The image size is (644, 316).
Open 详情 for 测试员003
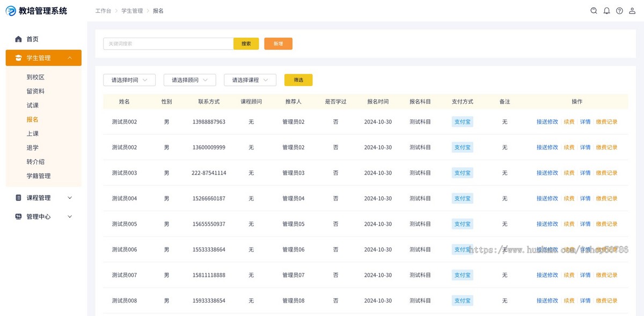pos(585,173)
